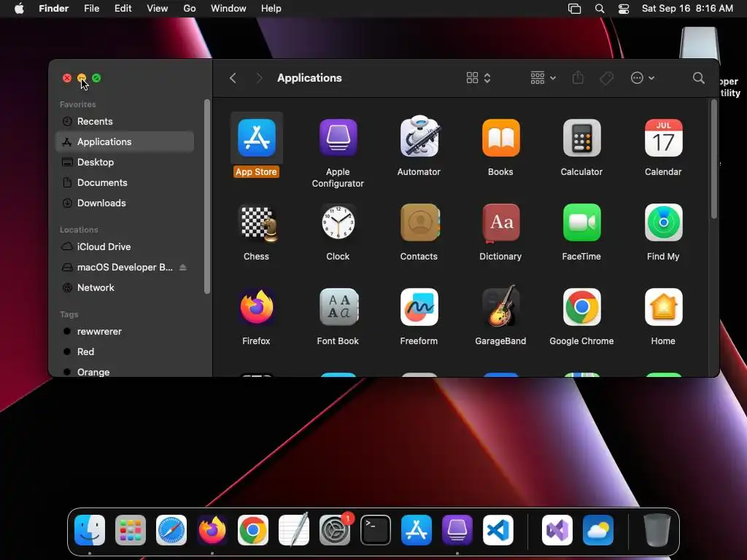The image size is (747, 560).
Task: Select the Font Book app icon
Action: point(338,307)
